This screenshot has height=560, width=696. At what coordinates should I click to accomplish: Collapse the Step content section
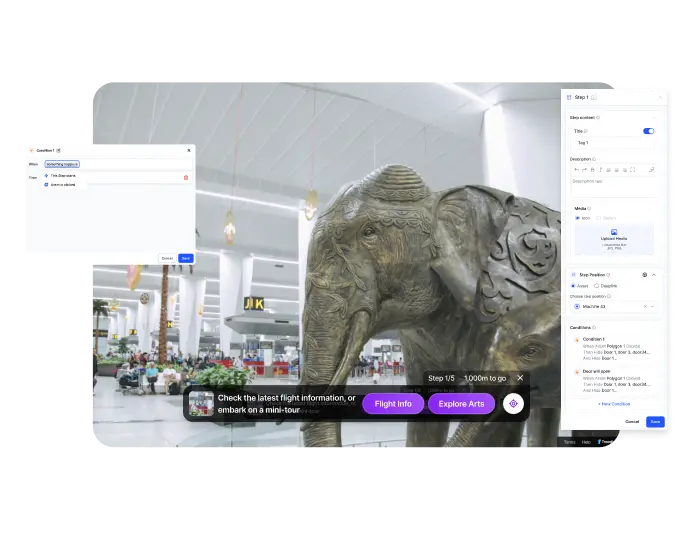click(654, 118)
